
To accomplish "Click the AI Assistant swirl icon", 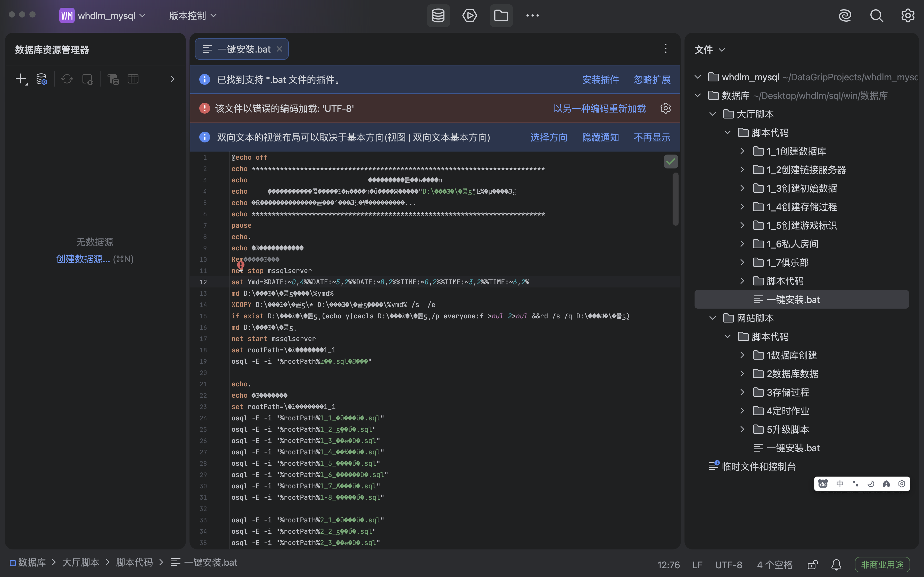I will click(x=845, y=16).
